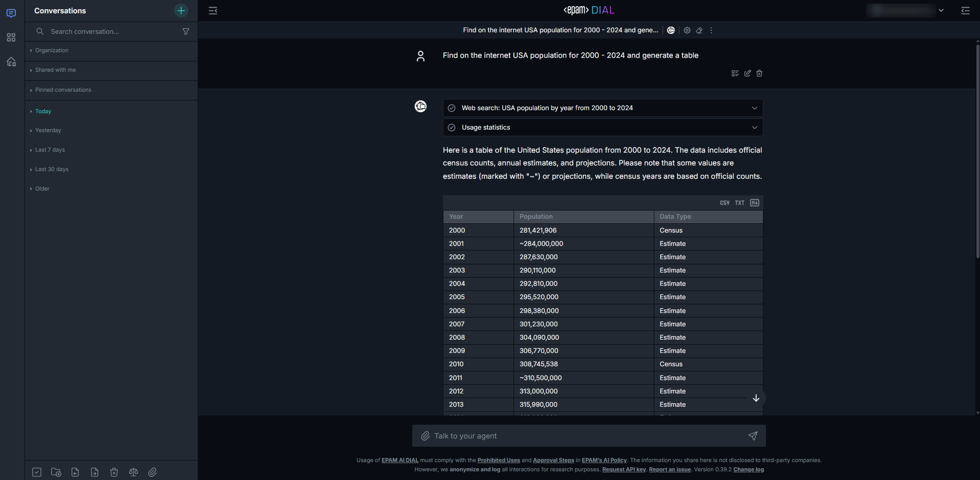The width and height of the screenshot is (980, 480).
Task: Open conversation settings gear icon
Action: coord(687,31)
